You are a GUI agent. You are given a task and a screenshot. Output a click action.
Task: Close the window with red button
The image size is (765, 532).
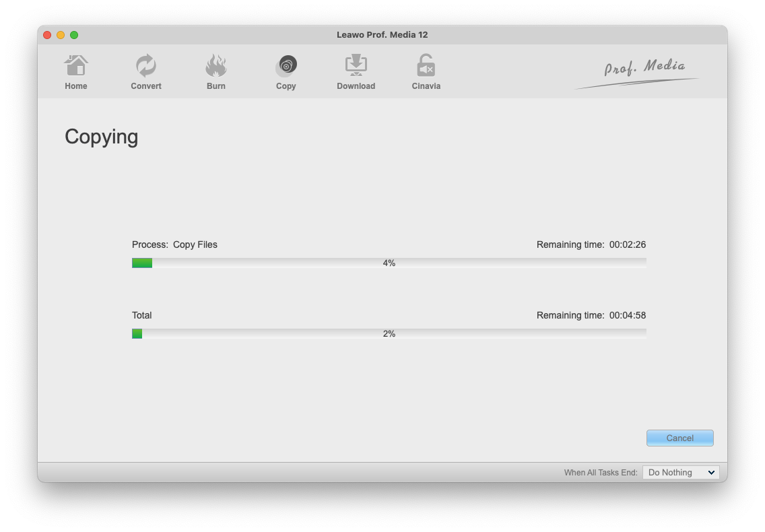47,34
